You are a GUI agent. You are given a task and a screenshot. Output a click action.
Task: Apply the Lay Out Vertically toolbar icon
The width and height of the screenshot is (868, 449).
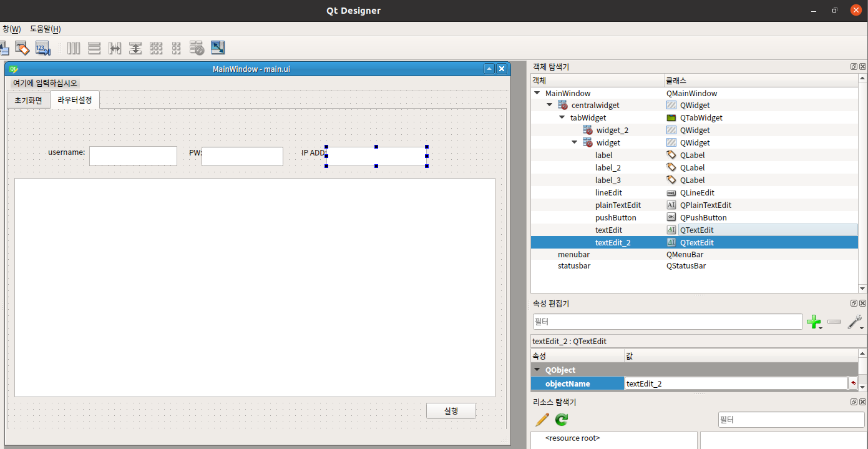coord(94,48)
